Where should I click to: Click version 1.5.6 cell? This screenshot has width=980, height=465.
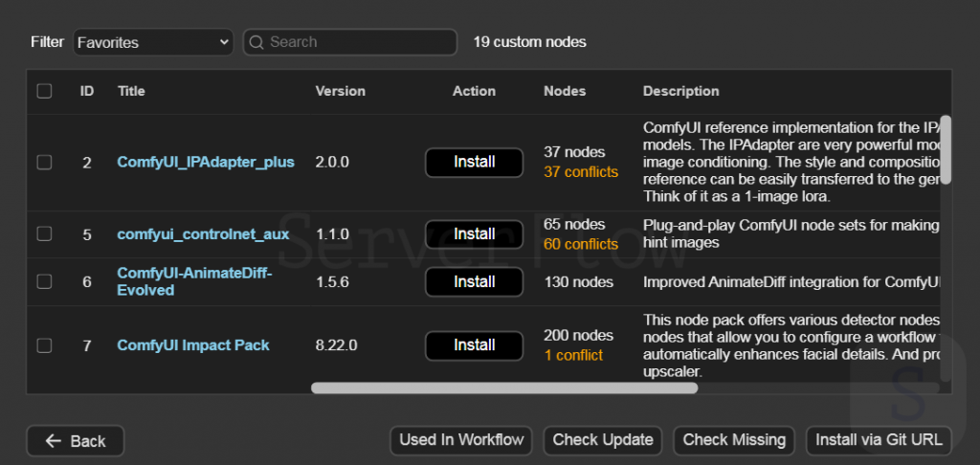332,282
